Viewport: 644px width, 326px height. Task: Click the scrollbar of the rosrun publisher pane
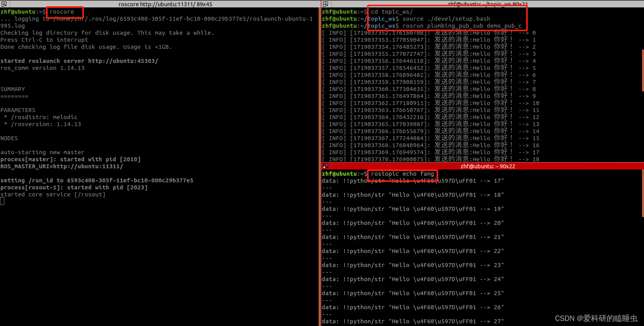(x=642, y=70)
